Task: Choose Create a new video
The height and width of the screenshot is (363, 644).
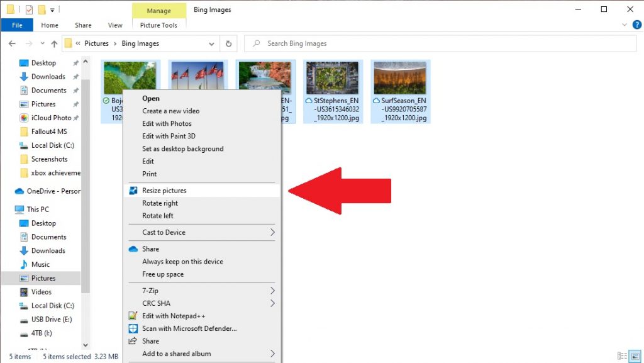Action: pos(202,111)
